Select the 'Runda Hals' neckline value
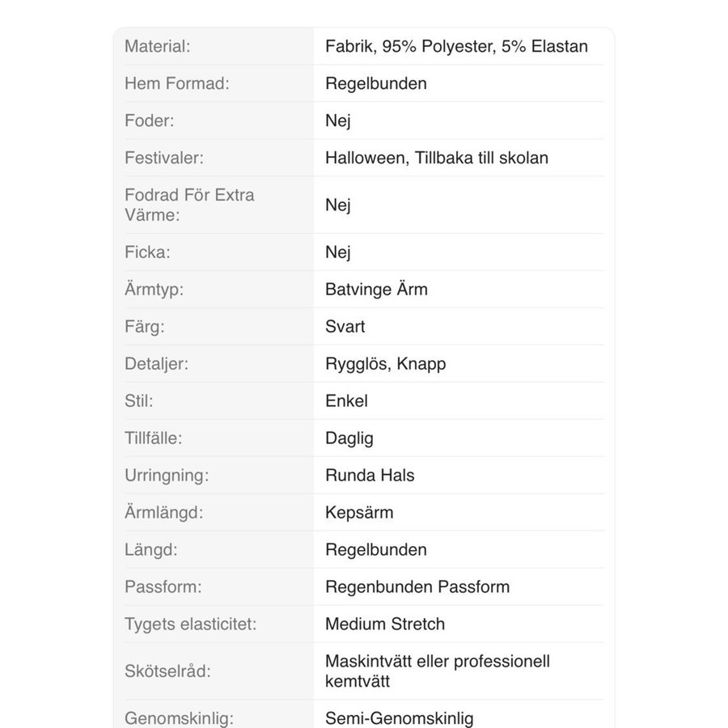The image size is (728, 728). (x=370, y=476)
